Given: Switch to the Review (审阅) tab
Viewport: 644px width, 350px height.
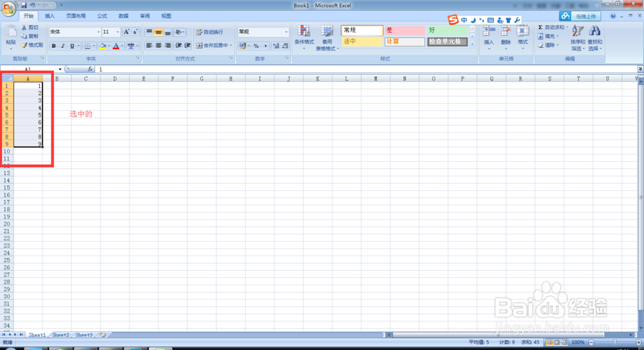Looking at the screenshot, I should (x=145, y=16).
